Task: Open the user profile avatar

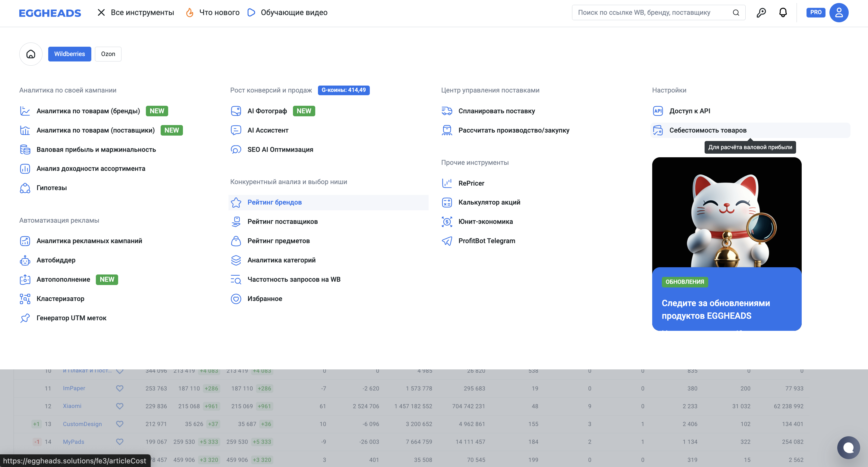Action: coord(839,13)
